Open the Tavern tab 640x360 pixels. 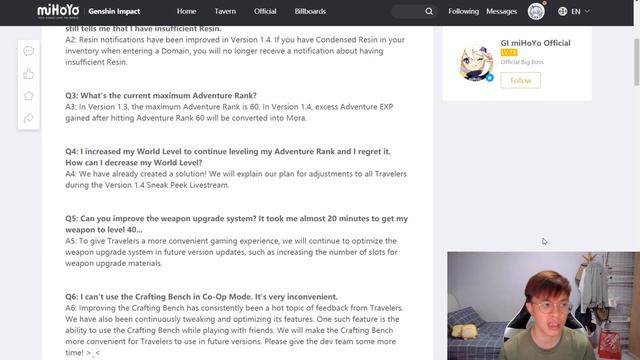pyautogui.click(x=225, y=11)
